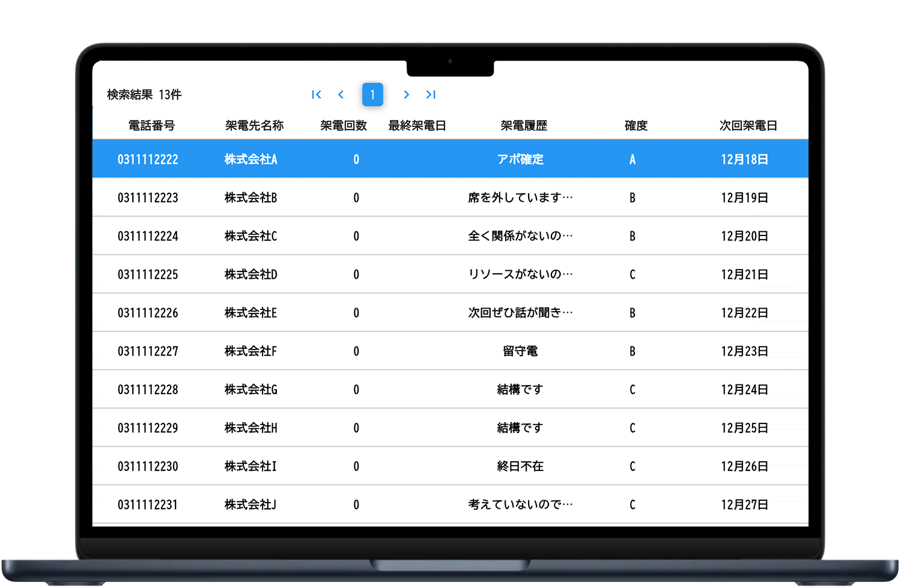Open the 次回ぜひ話が聞き… history entry
This screenshot has width=901, height=588.
[x=520, y=314]
